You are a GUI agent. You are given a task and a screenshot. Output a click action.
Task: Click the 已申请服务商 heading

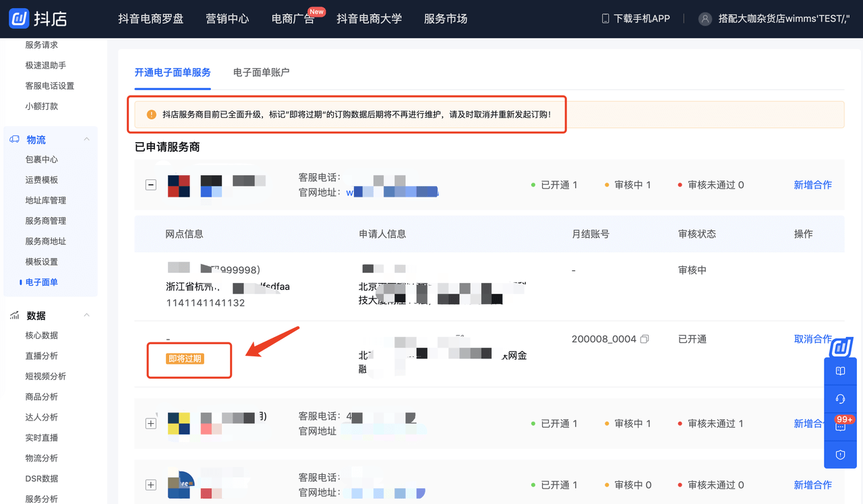click(167, 147)
